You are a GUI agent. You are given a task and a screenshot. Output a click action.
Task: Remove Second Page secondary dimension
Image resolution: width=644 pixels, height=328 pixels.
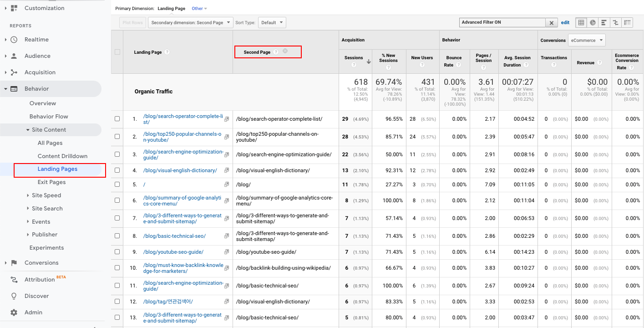coord(285,51)
